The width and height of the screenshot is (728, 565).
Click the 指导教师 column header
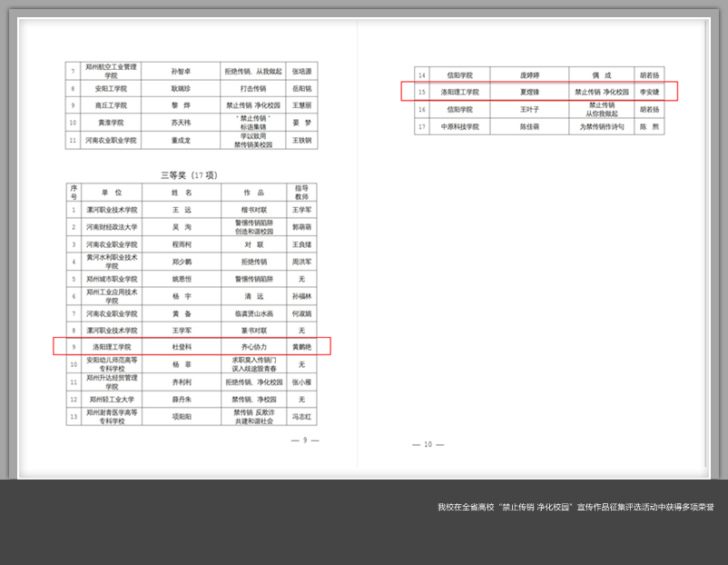[301, 193]
